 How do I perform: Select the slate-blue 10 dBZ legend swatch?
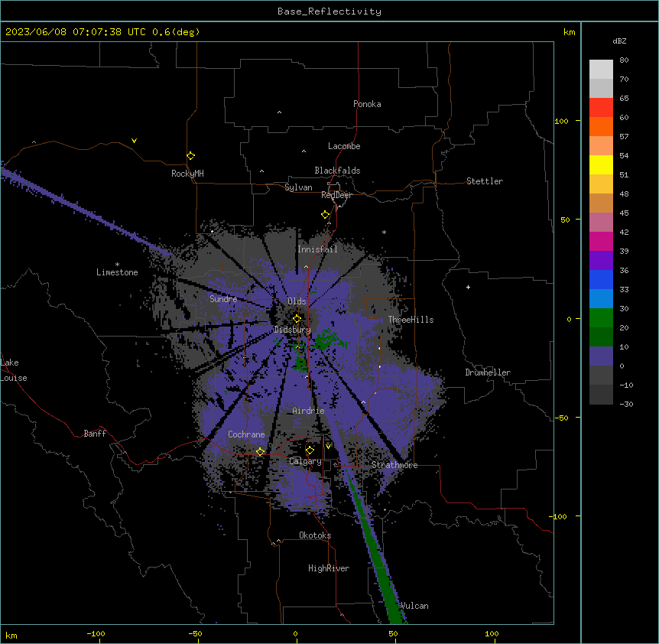click(x=601, y=356)
